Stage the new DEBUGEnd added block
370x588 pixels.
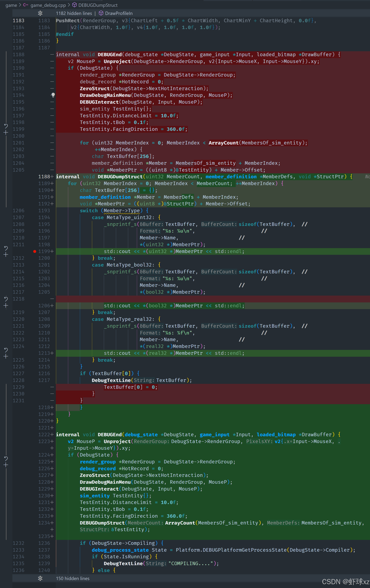click(6, 465)
